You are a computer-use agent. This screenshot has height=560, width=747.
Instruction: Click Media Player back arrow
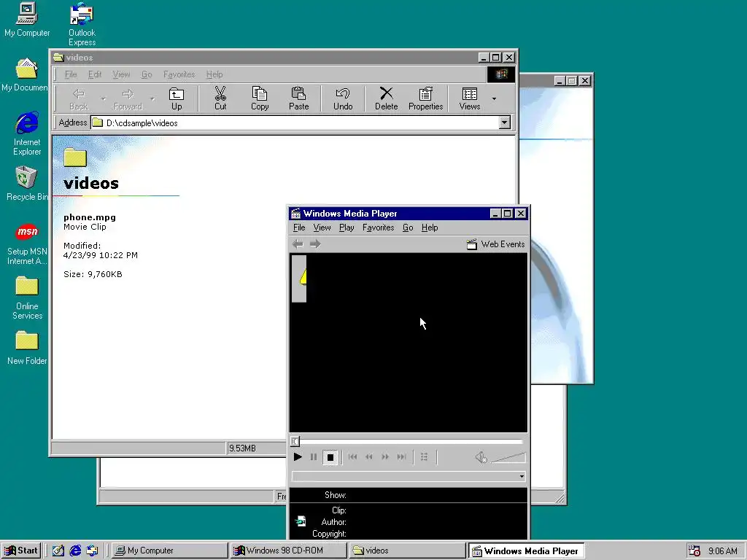click(x=298, y=244)
